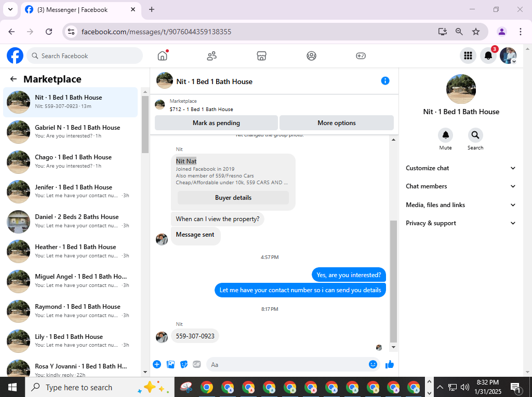Image resolution: width=532 pixels, height=397 pixels.
Task: Open a new Chrome tab
Action: (x=152, y=9)
